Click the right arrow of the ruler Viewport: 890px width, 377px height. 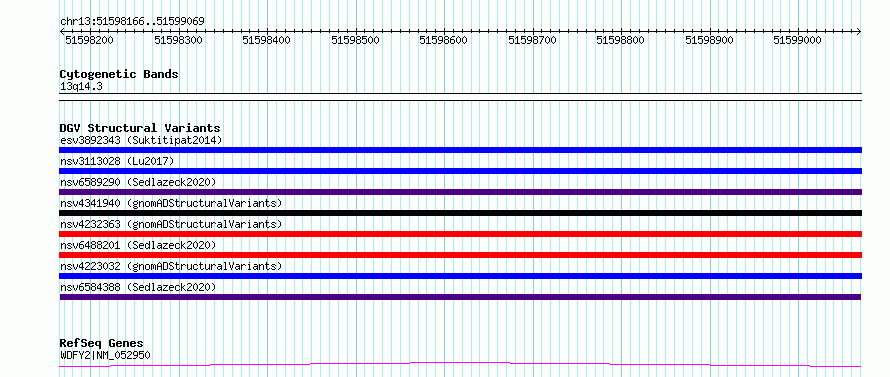pyautogui.click(x=859, y=32)
